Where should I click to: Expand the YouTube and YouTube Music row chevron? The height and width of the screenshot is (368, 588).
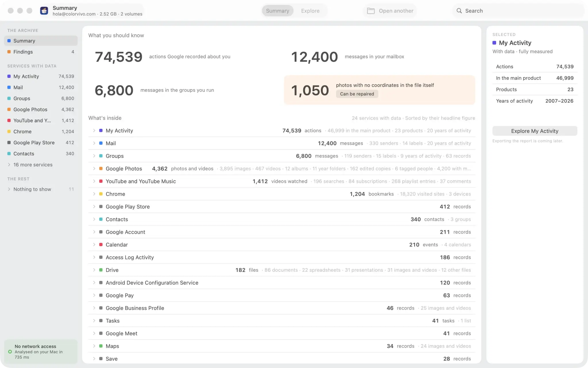point(94,181)
